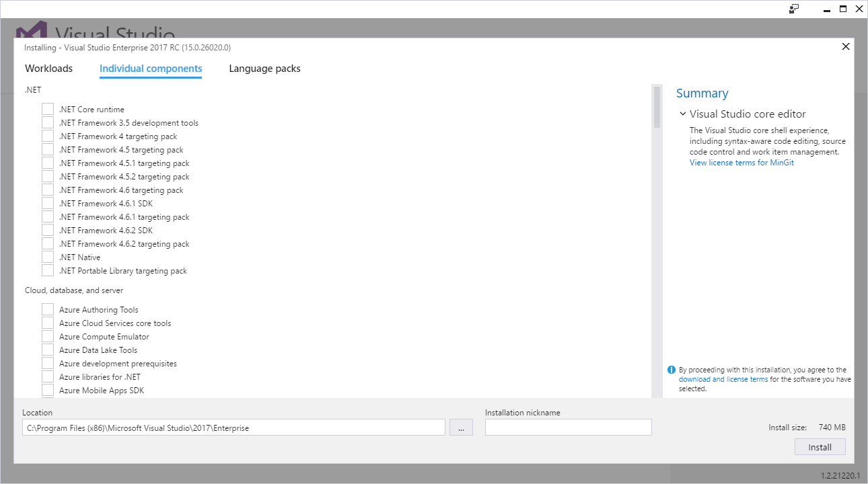Check .NET Framework 4.6.1 SDK
This screenshot has height=484, width=868.
pyautogui.click(x=48, y=203)
